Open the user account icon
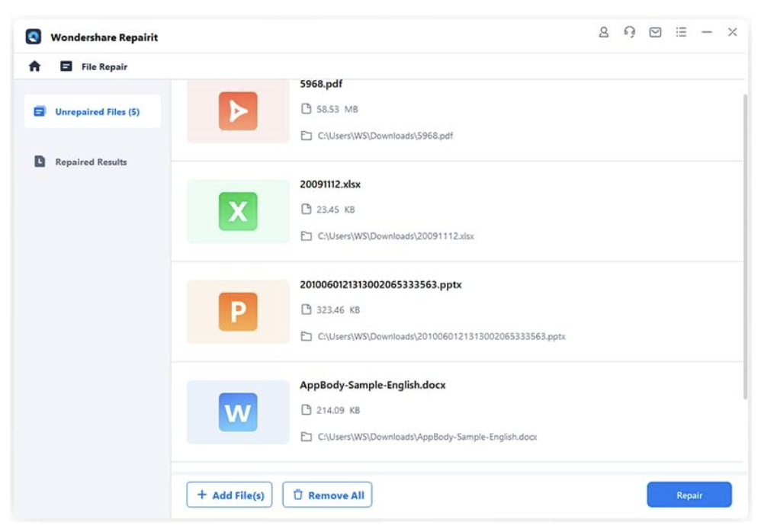 (604, 32)
